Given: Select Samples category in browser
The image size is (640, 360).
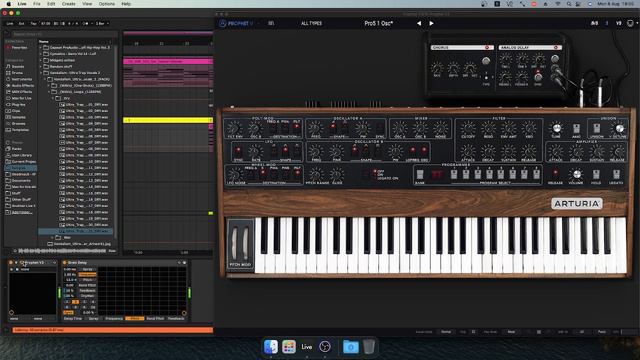Looking at the screenshot, I should 16,117.
